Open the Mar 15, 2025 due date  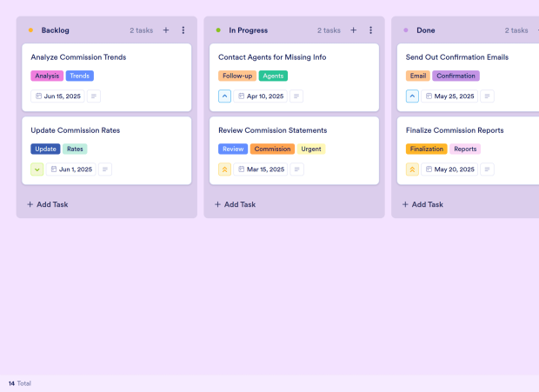(x=261, y=169)
